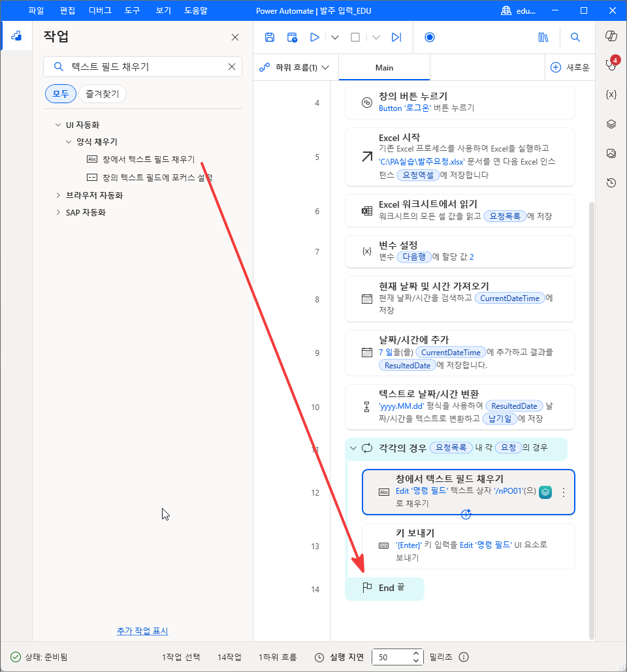Open the 보기 menu
Image resolution: width=627 pixels, height=672 pixels.
(x=163, y=10)
